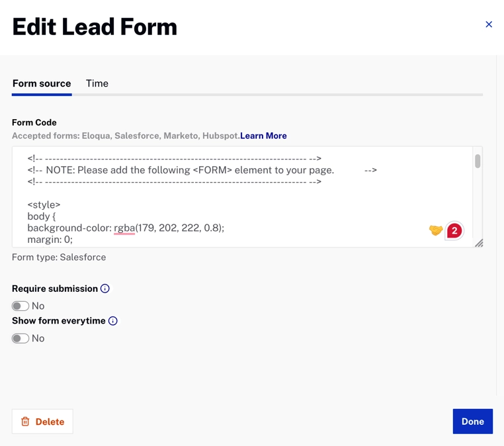This screenshot has width=504, height=446.
Task: Delete this lead form
Action: pos(42,422)
